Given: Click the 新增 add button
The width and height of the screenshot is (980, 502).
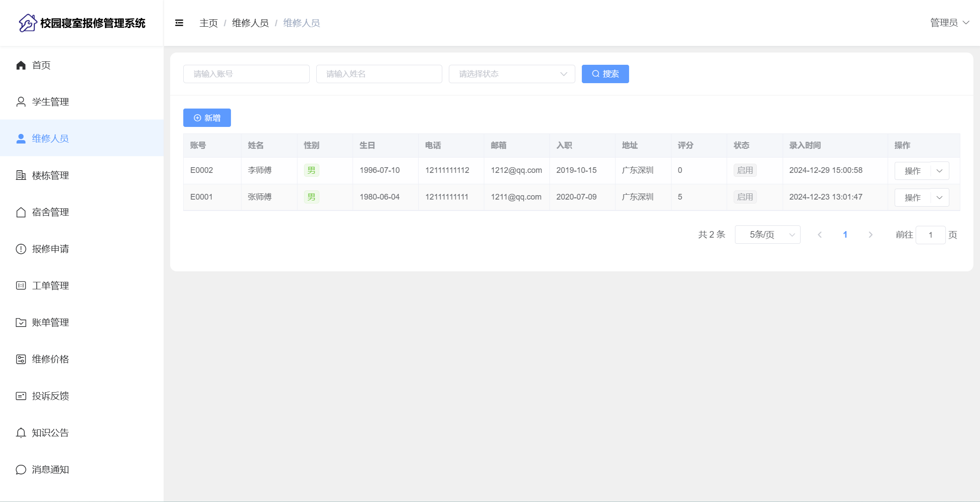Looking at the screenshot, I should (207, 118).
